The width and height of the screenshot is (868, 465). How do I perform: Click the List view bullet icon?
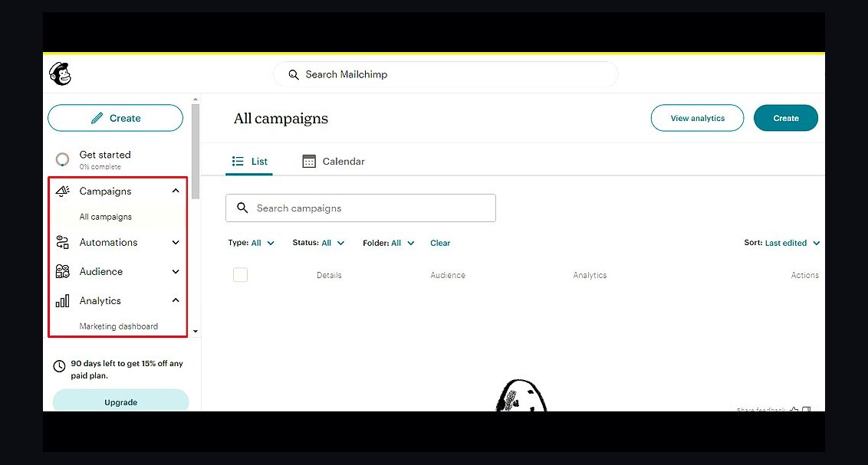coord(238,161)
